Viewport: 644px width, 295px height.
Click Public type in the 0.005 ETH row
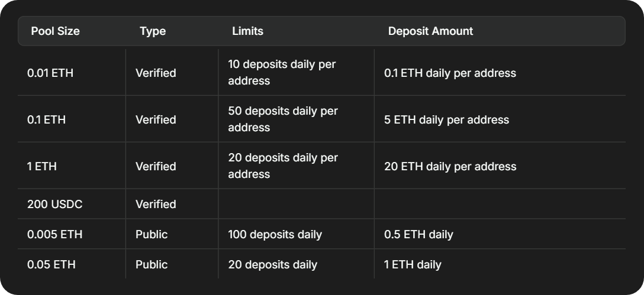click(152, 234)
